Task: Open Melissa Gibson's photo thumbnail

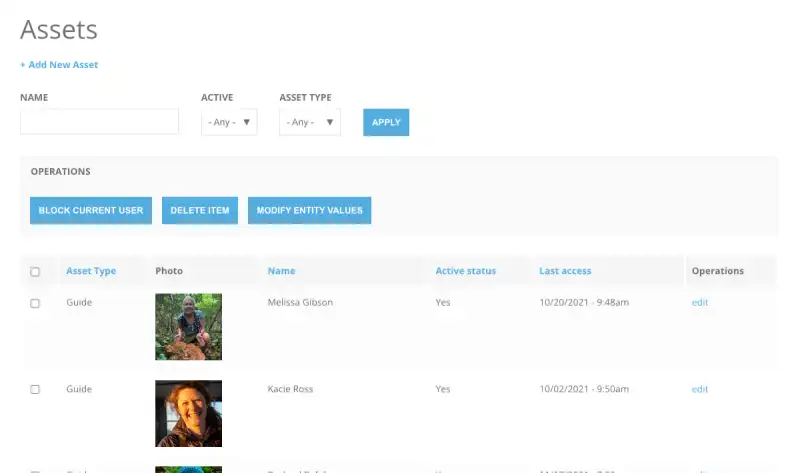Action: [189, 327]
